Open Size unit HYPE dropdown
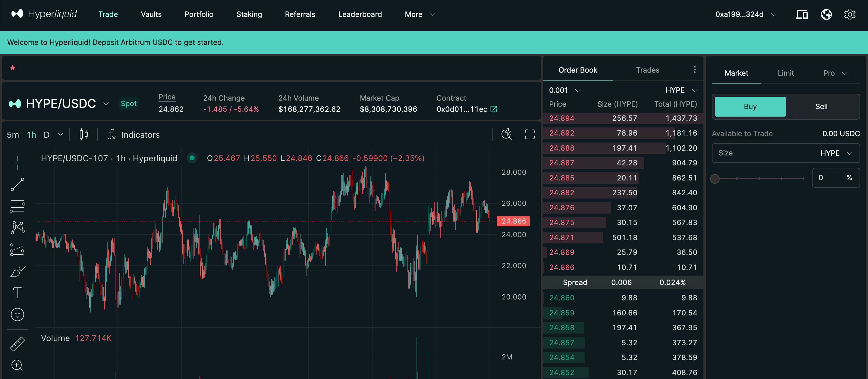This screenshot has width=868, height=379. pyautogui.click(x=836, y=153)
